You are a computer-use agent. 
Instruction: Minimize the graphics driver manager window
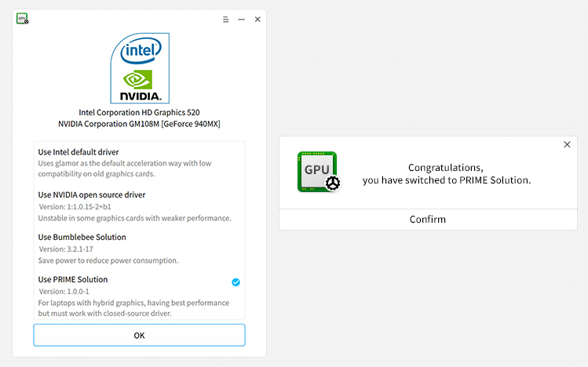tap(242, 20)
